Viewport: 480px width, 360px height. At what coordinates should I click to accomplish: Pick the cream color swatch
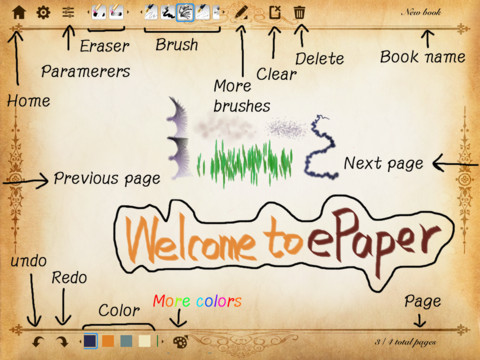coord(144,341)
